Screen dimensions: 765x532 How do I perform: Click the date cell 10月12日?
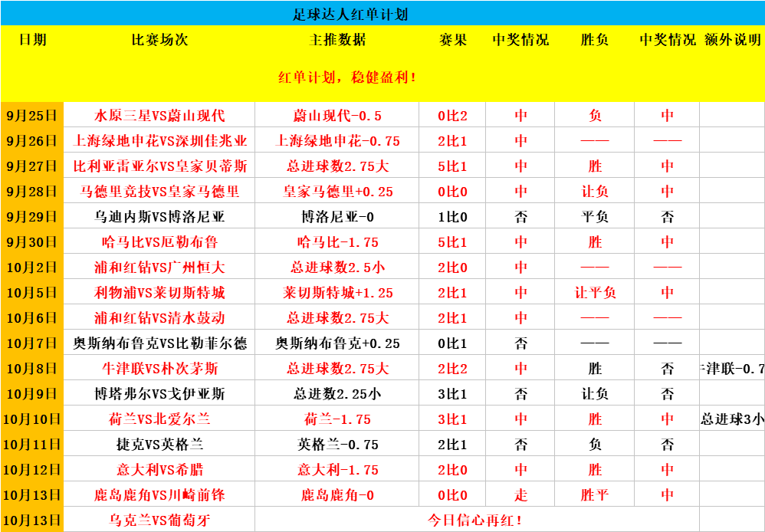[31, 470]
